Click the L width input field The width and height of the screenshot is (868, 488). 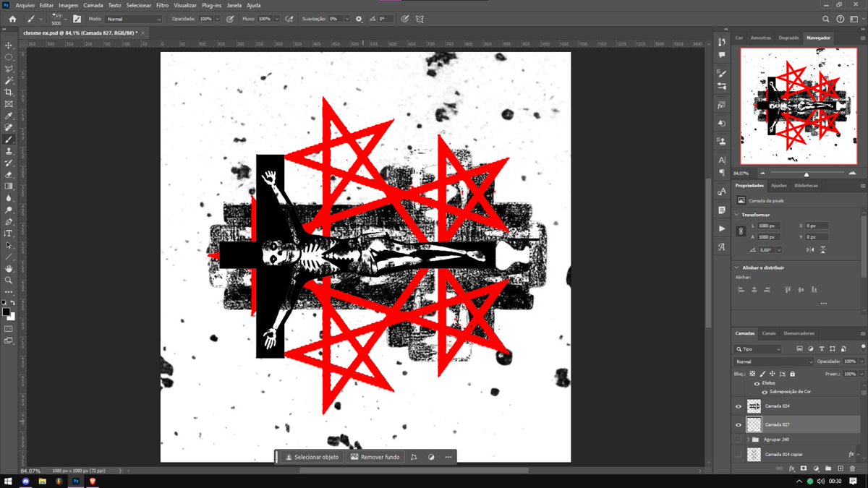pos(768,226)
